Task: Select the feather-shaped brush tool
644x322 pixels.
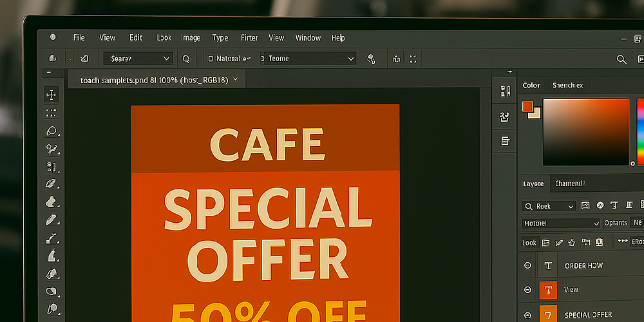Action: 50,184
